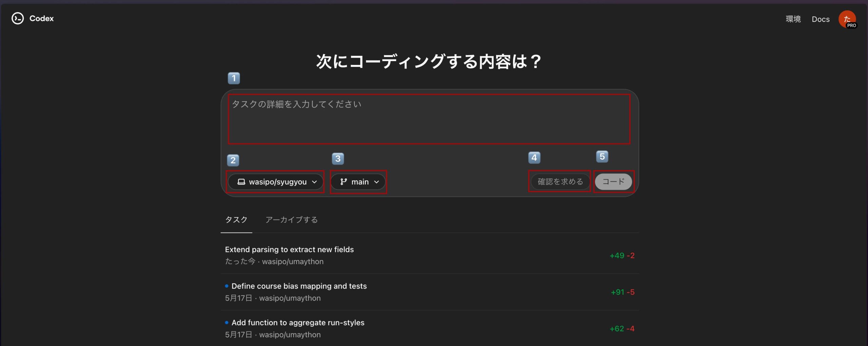Open task Extend parsing to extract new fields
The height and width of the screenshot is (346, 868).
(x=430, y=255)
